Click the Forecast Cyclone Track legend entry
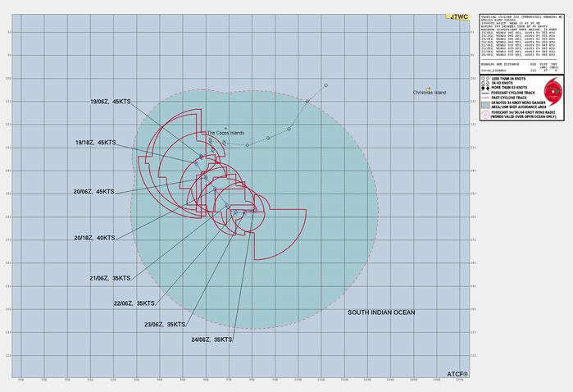The height and width of the screenshot is (392, 573). tap(515, 91)
